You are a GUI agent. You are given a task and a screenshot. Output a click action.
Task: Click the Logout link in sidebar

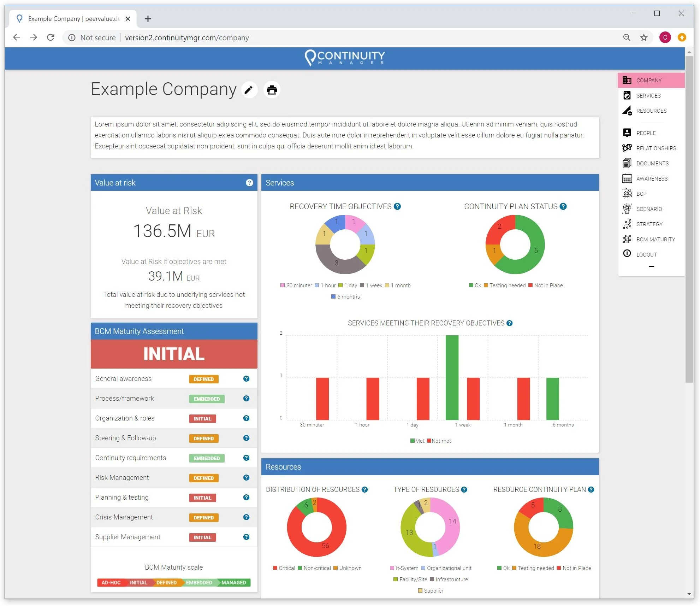point(646,254)
